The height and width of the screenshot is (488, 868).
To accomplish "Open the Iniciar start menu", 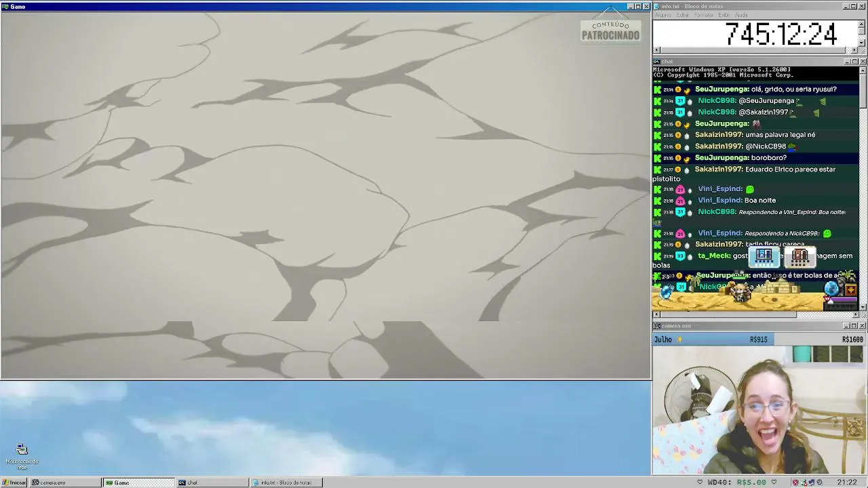I will click(14, 483).
